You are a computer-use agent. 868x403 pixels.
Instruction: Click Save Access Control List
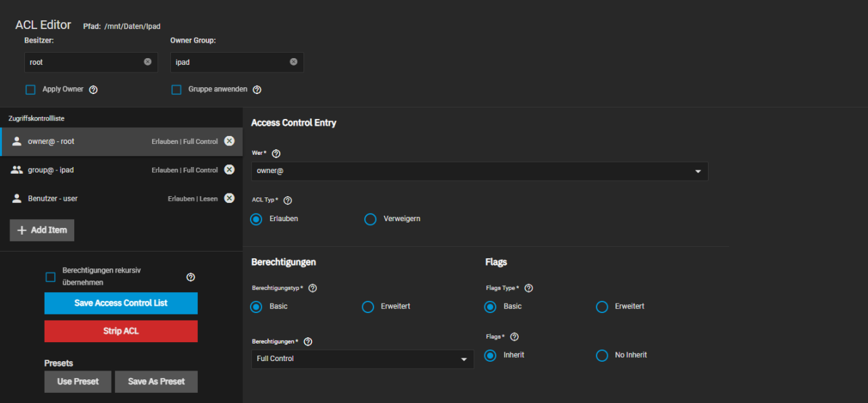pyautogui.click(x=121, y=303)
